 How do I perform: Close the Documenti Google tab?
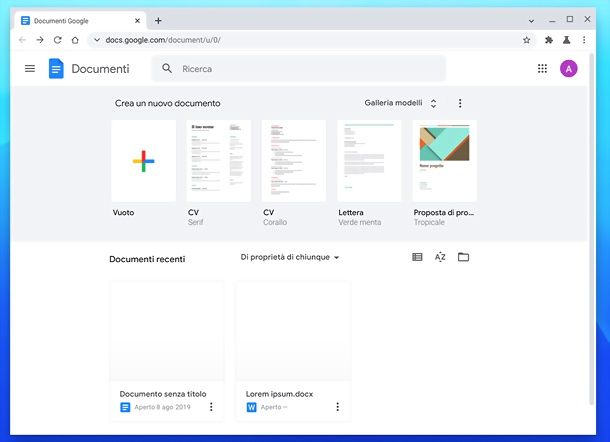click(x=137, y=21)
